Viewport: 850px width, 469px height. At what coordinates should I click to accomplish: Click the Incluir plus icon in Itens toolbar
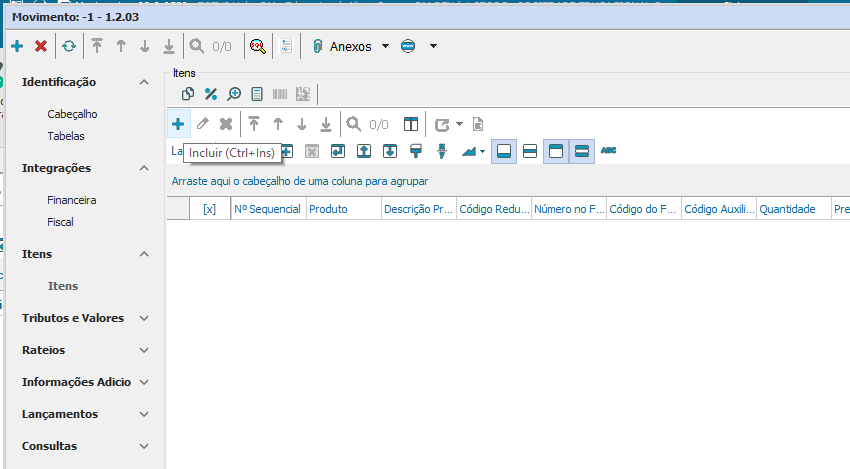178,124
